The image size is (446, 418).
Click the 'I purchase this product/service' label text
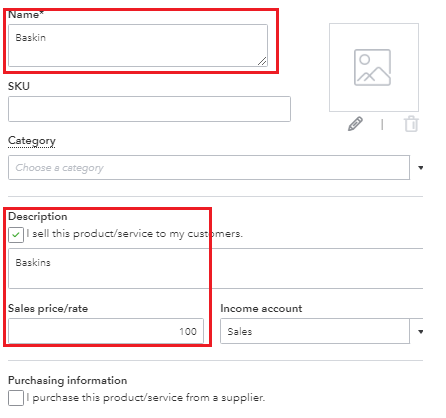pos(149,398)
